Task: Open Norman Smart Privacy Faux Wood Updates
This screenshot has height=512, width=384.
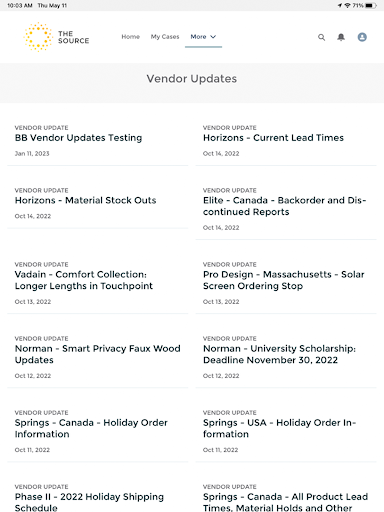Action: pyautogui.click(x=98, y=354)
